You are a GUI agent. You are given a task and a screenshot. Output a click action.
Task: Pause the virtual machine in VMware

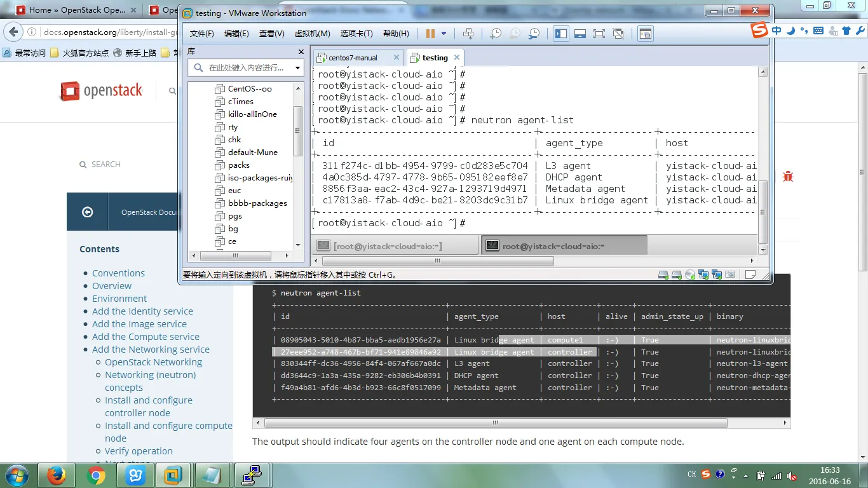(430, 34)
